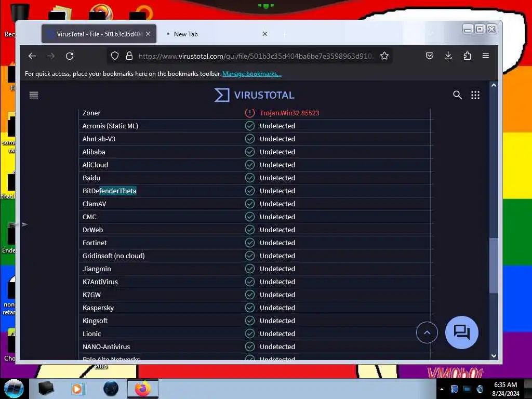Focus the URL address bar

point(255,56)
